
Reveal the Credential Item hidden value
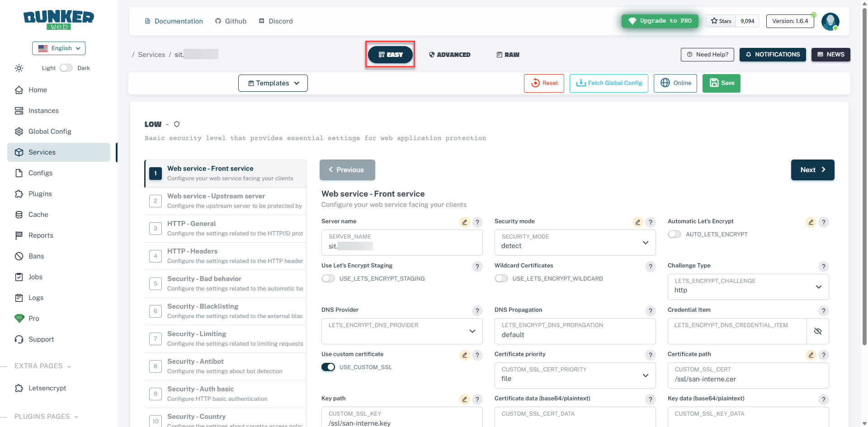click(817, 331)
